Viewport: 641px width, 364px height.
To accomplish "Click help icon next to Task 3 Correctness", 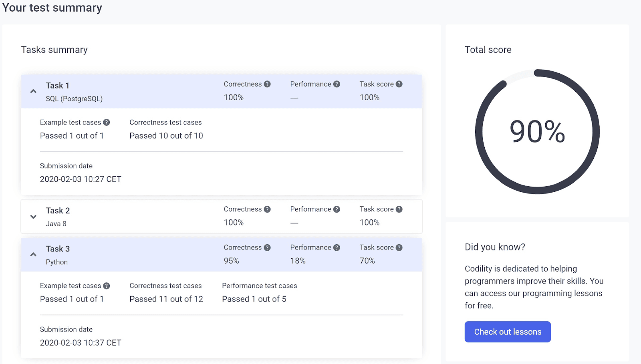I will tap(267, 248).
